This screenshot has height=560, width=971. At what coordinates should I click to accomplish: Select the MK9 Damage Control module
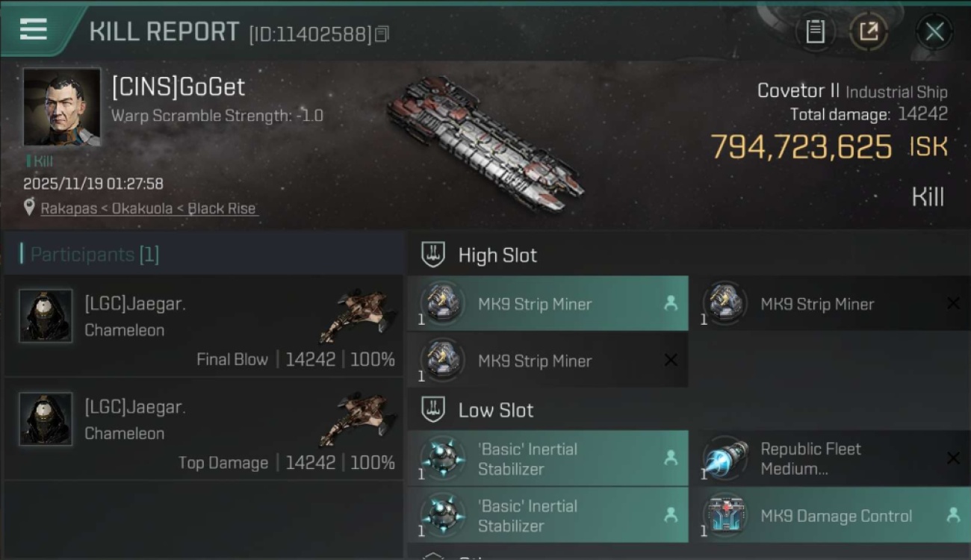coord(830,515)
